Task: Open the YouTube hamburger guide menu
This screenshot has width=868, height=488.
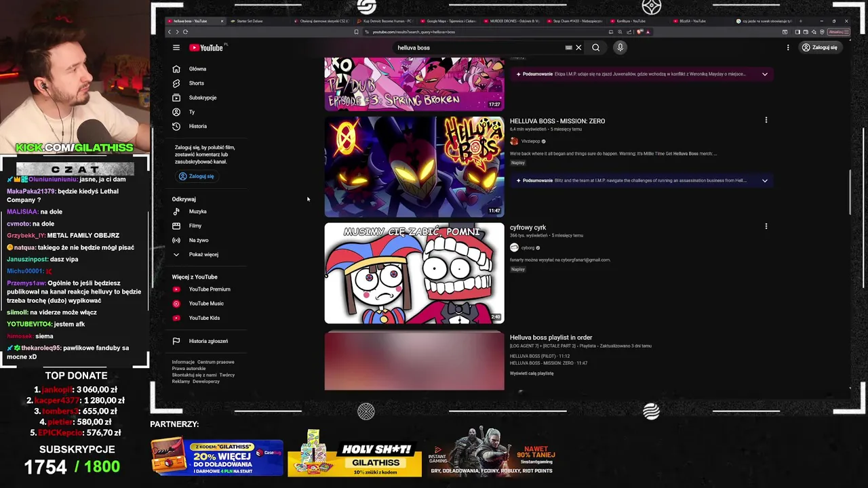Action: coord(176,47)
